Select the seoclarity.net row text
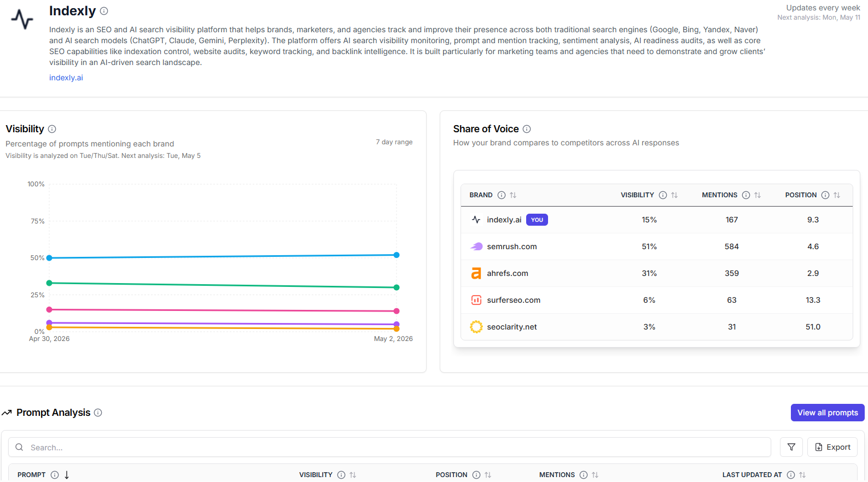 (x=512, y=327)
